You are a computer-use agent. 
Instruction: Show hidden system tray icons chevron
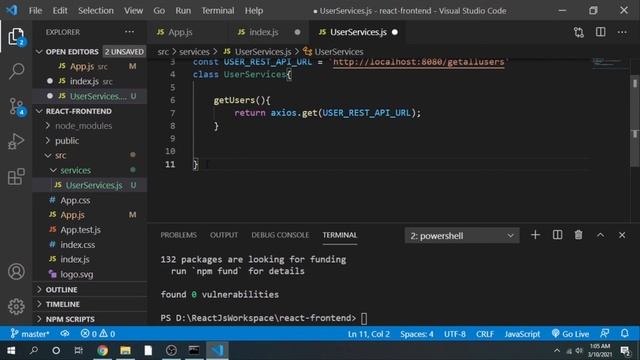pos(557,350)
